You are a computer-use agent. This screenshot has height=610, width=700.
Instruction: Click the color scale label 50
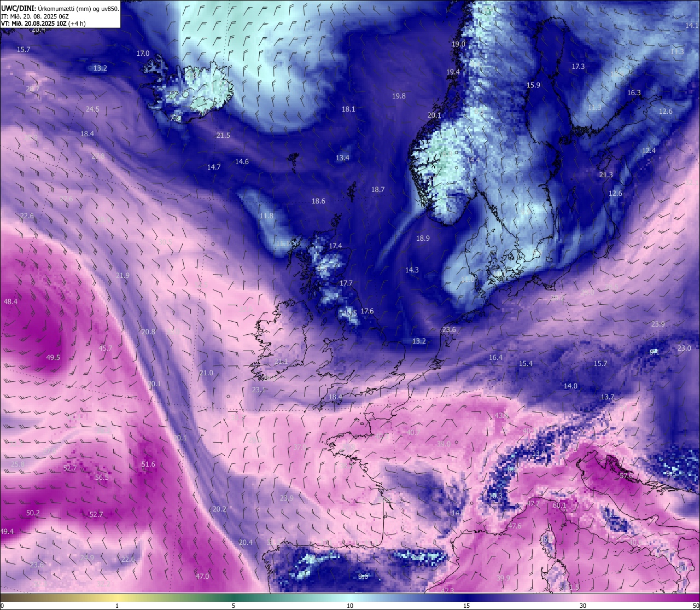tap(696, 606)
